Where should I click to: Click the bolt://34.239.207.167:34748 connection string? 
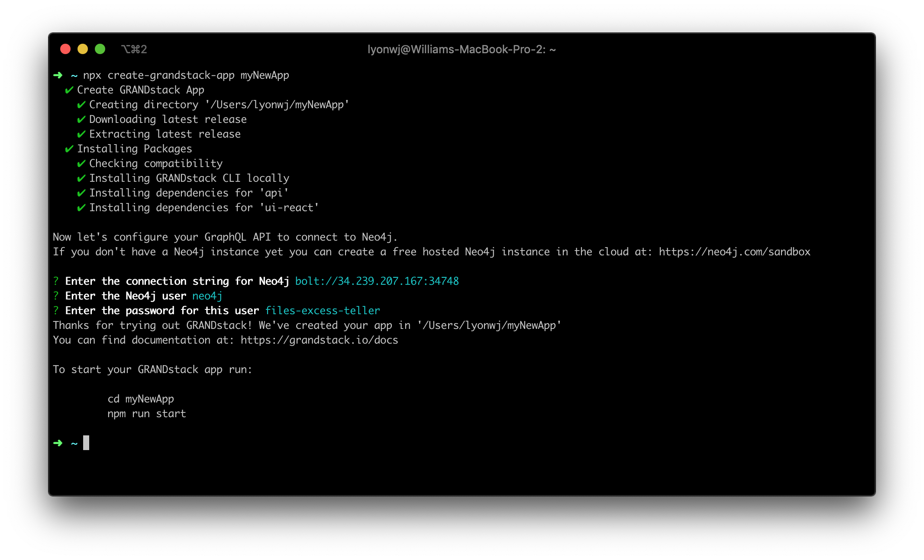[377, 281]
